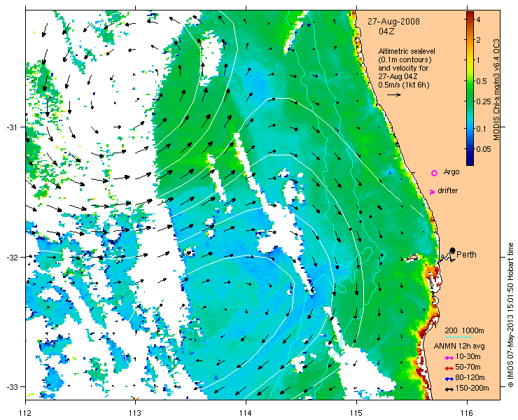
Task: Click the magenta 10-30m legend arrow
Action: click(449, 358)
